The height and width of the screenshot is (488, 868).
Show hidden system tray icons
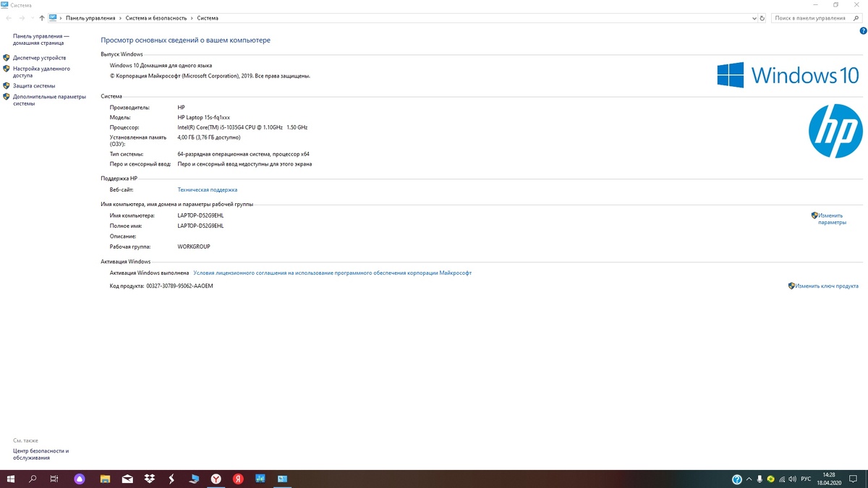coord(749,479)
